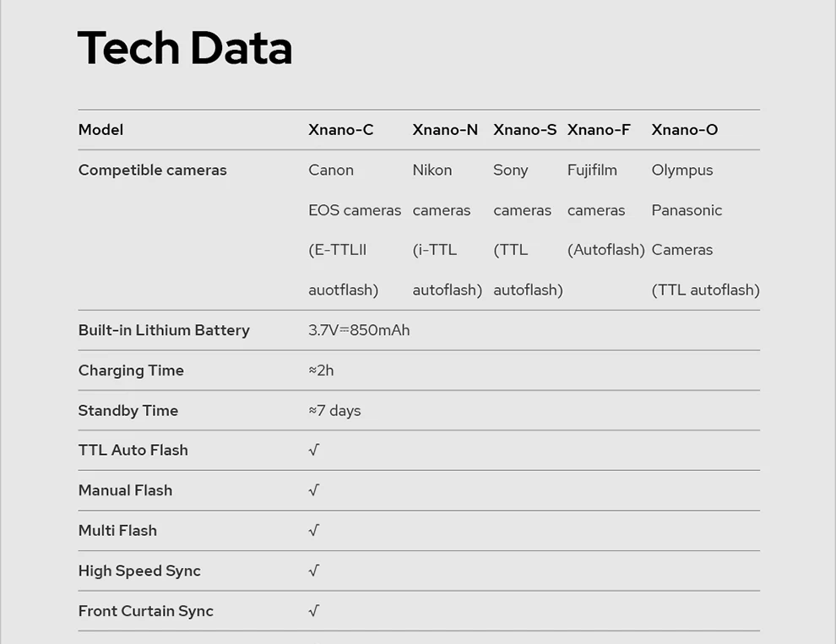Image resolution: width=836 pixels, height=644 pixels.
Task: Click the check mark beside TTL Auto Flash
Action: tap(314, 451)
